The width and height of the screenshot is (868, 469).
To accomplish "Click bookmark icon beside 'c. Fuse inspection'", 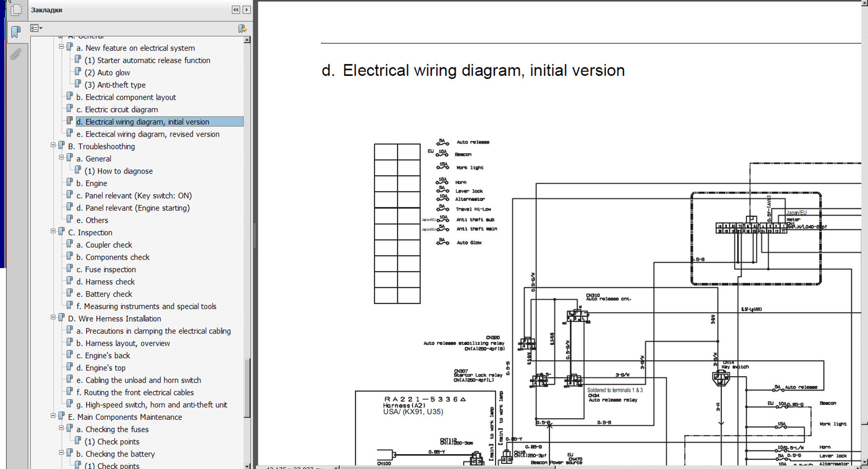I will click(x=70, y=269).
